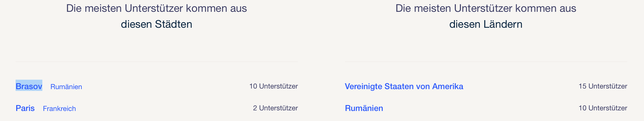Click the Rumänien country's 10 Unterstützer count

(603, 108)
